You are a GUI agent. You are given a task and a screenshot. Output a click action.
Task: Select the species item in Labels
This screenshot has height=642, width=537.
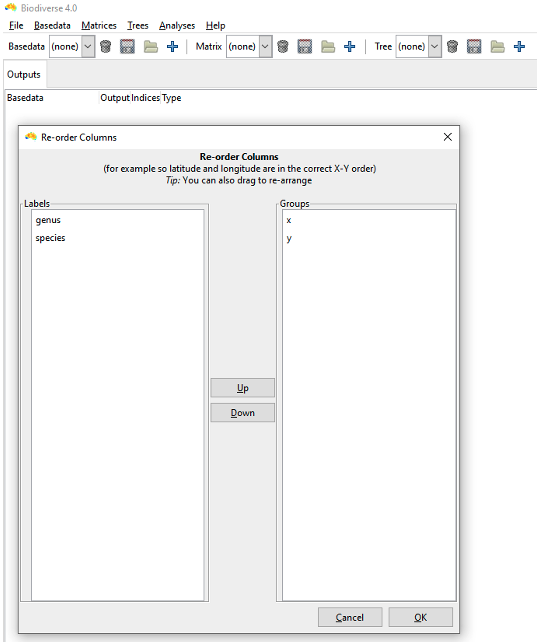point(50,238)
